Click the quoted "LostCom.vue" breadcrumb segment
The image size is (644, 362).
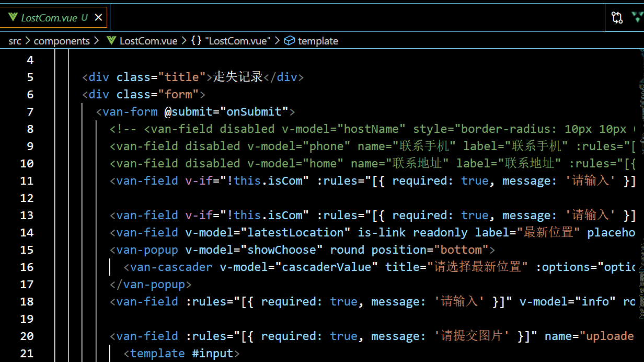click(238, 41)
